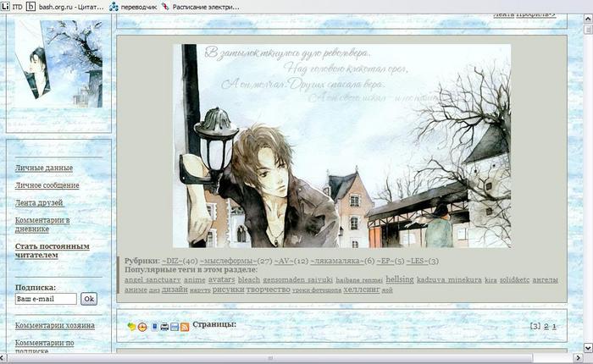593x364 pixels.
Task: Select the яой tag
Action: pyautogui.click(x=387, y=290)
